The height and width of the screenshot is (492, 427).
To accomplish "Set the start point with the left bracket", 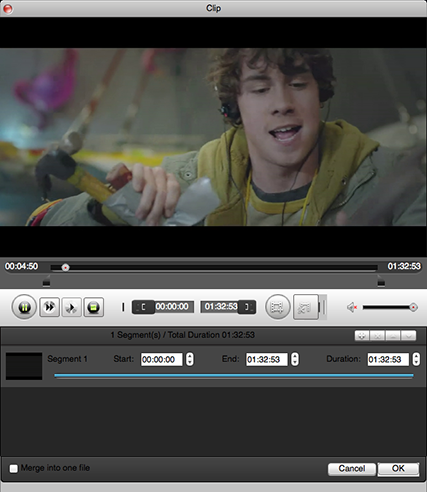I will tap(143, 307).
